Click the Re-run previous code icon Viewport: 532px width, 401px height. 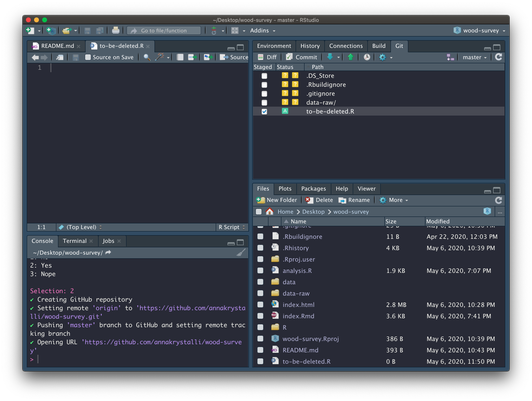(x=208, y=57)
